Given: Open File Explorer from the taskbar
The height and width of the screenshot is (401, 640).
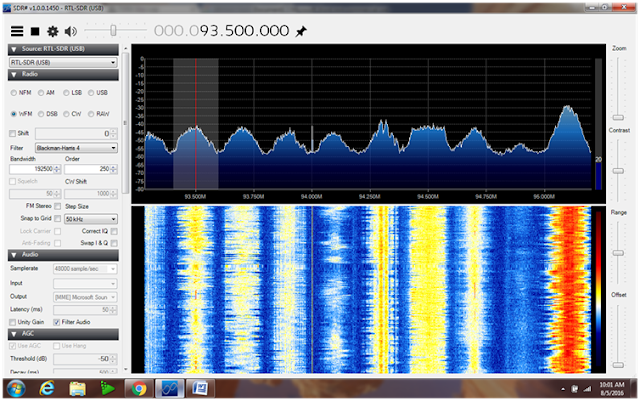Looking at the screenshot, I should (77, 388).
